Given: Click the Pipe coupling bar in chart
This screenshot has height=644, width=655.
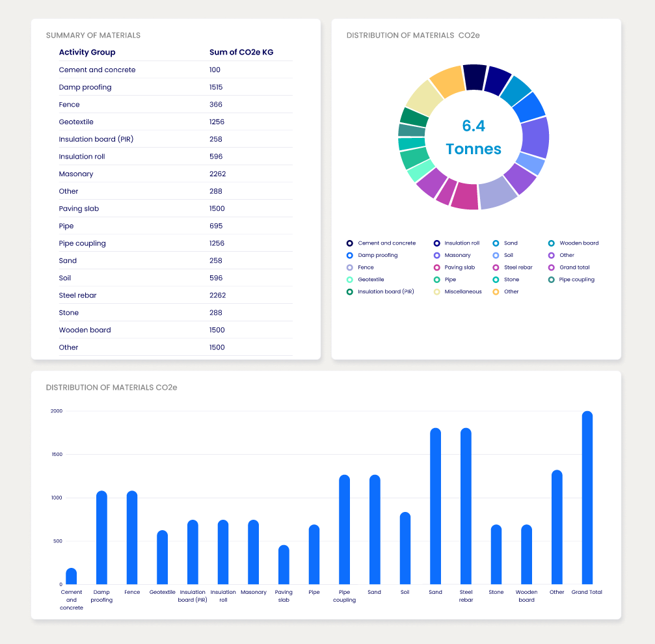Looking at the screenshot, I should coord(344,530).
